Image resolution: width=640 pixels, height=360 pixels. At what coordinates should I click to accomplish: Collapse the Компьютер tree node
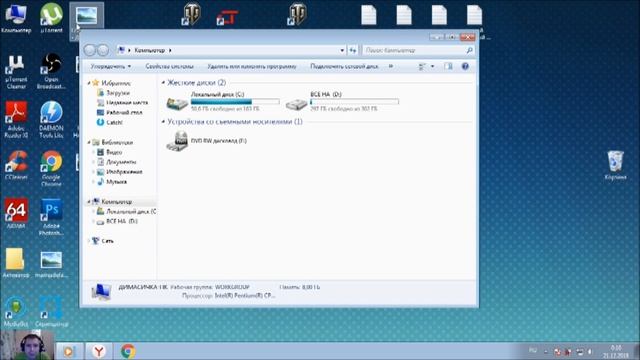tap(89, 202)
